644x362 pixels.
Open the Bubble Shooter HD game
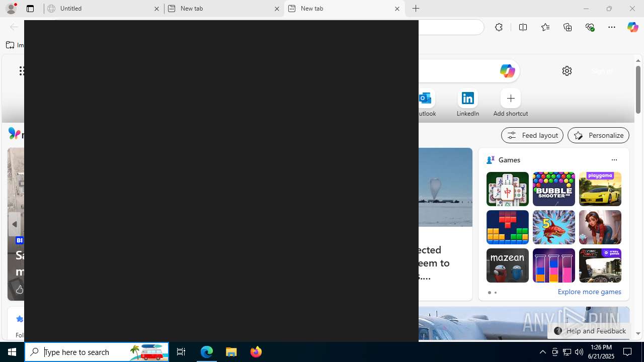click(553, 189)
